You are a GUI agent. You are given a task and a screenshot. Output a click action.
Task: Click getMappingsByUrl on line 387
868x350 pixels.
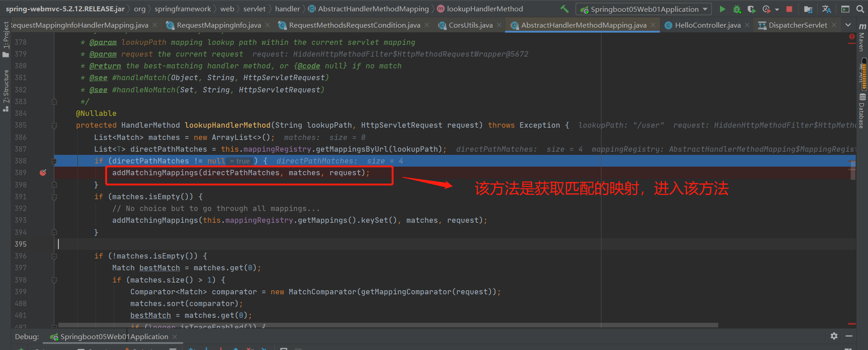pos(352,149)
